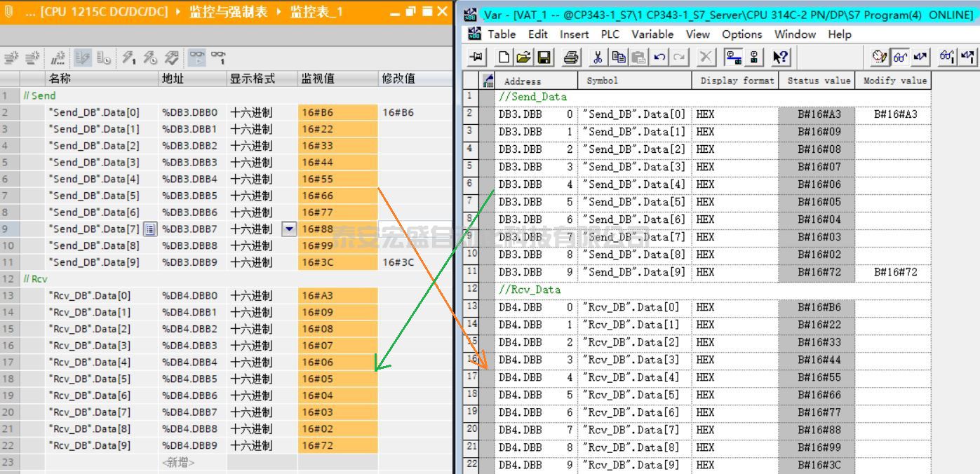Save the VAT_1 variable table
This screenshot has width=980, height=474.
click(544, 57)
